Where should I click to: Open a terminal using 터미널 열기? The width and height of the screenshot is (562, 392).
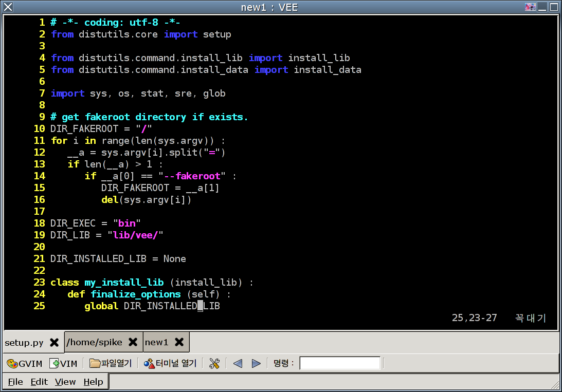click(170, 364)
